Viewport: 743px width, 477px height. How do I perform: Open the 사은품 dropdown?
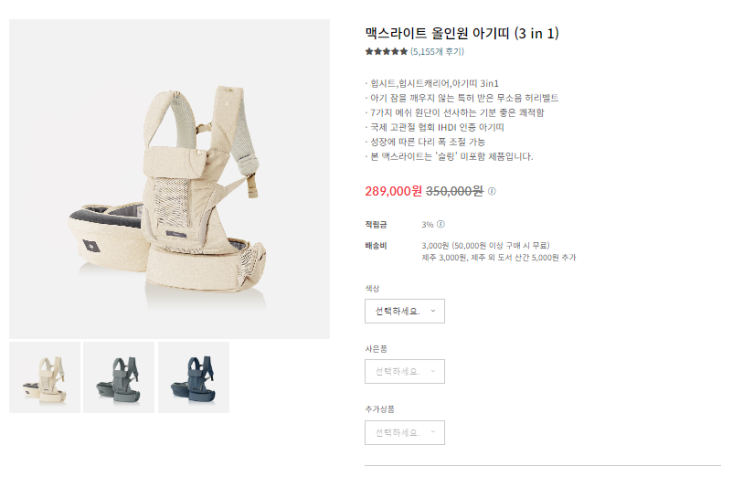point(405,371)
